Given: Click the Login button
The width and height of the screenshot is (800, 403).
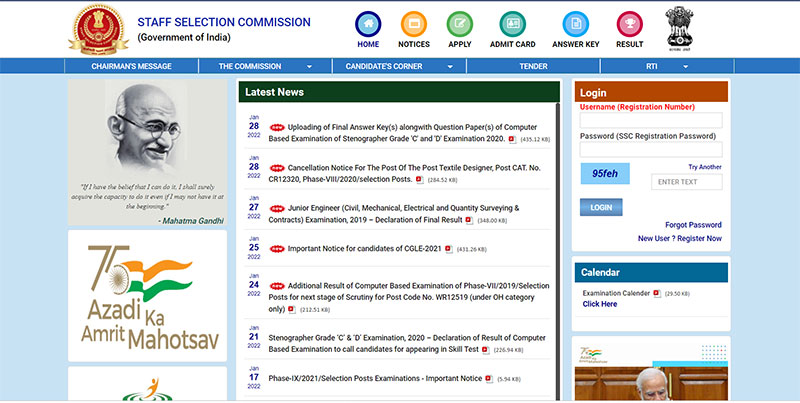Looking at the screenshot, I should (x=601, y=207).
